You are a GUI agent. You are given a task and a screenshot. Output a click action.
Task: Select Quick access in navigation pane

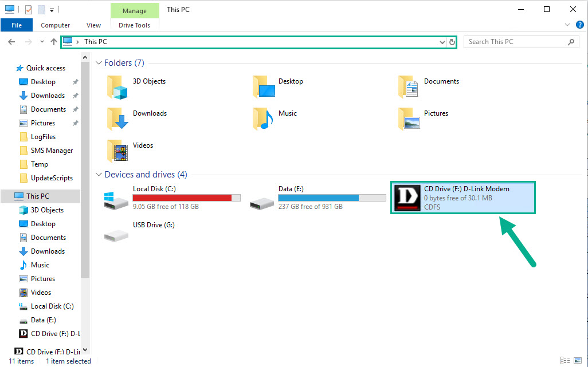tap(41, 68)
